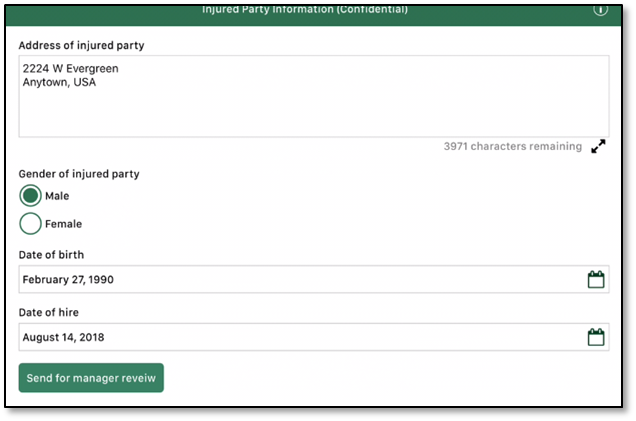Place cursor on the 2224 W Evergreen line
Viewport: 636px width, 421px height.
point(70,68)
